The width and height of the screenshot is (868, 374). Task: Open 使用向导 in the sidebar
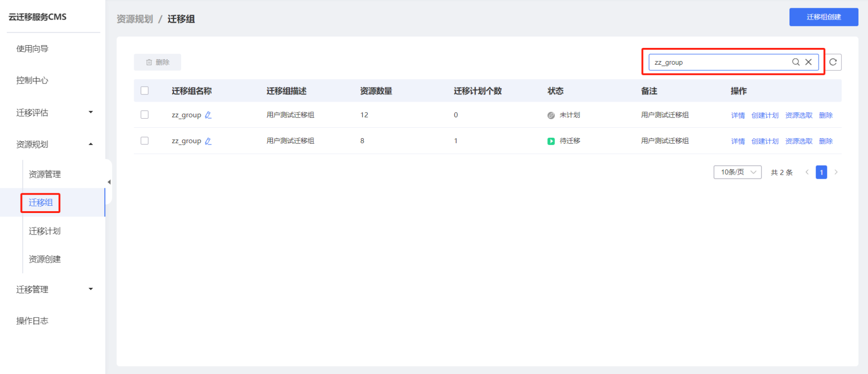(x=32, y=49)
